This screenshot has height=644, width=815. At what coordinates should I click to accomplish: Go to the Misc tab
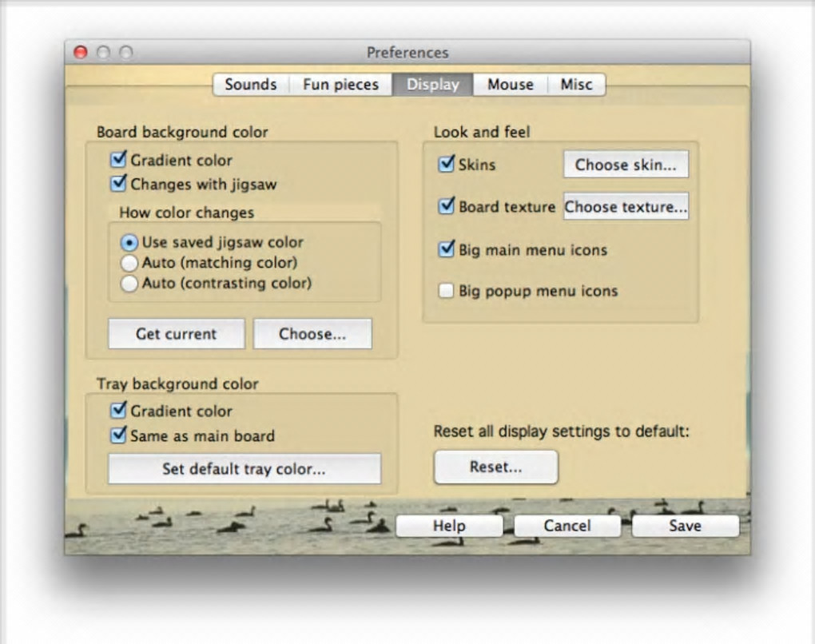[576, 85]
